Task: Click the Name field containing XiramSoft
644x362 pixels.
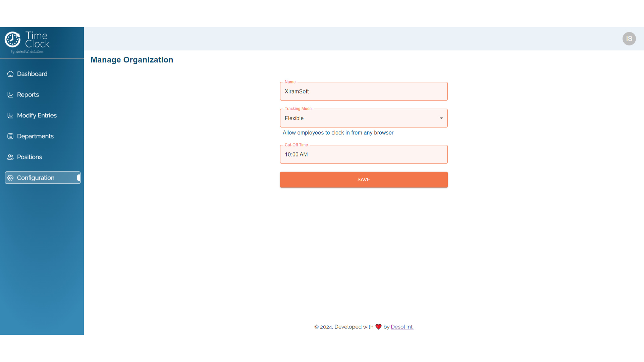Action: coord(364,92)
